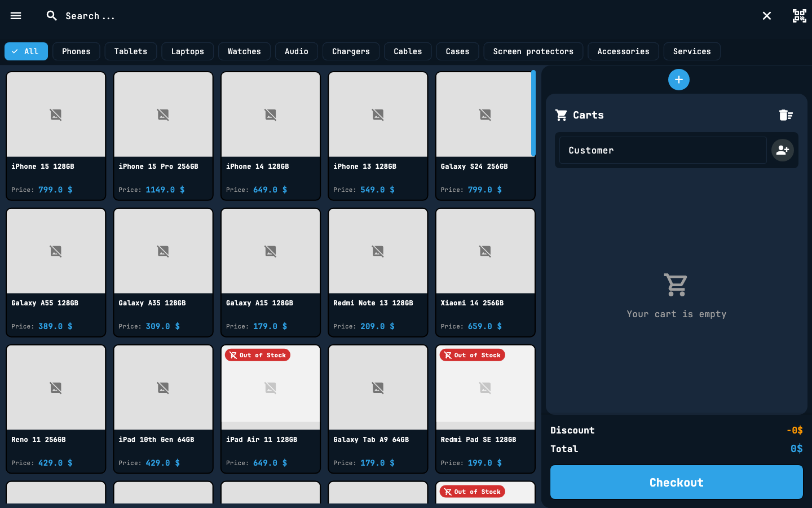Show the Chargers category
The width and height of the screenshot is (812, 508).
[x=351, y=51]
